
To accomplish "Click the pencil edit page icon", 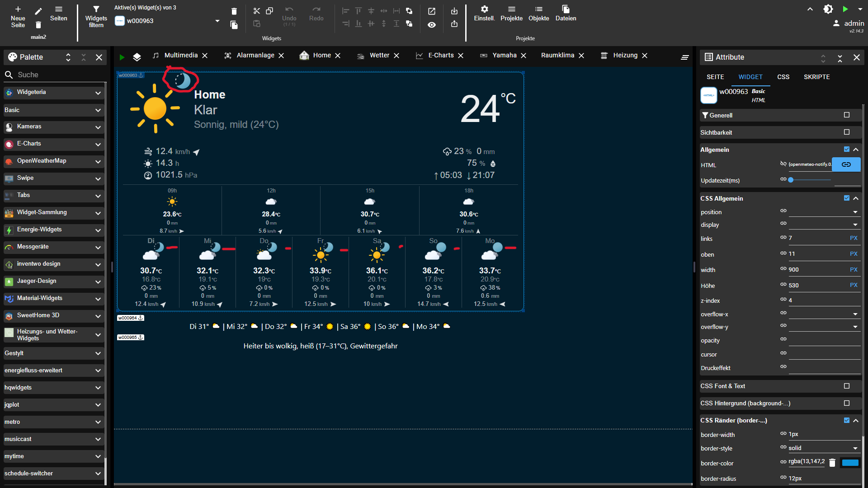I will 38,11.
